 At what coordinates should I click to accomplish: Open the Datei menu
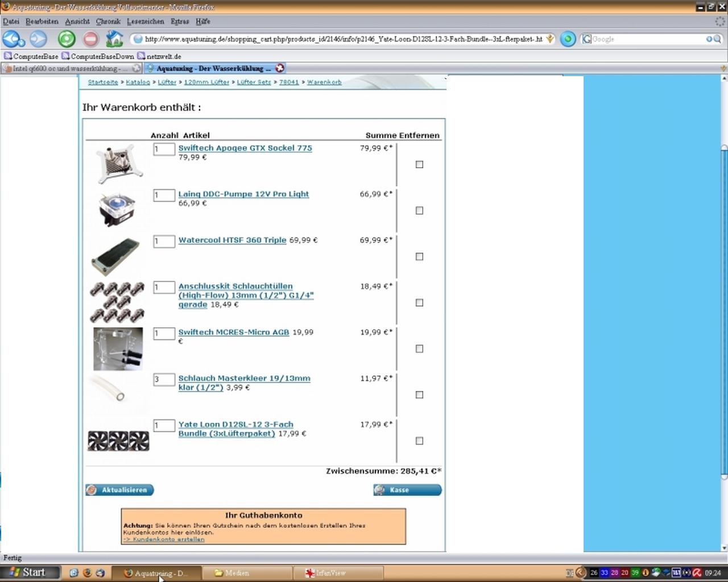(11, 21)
